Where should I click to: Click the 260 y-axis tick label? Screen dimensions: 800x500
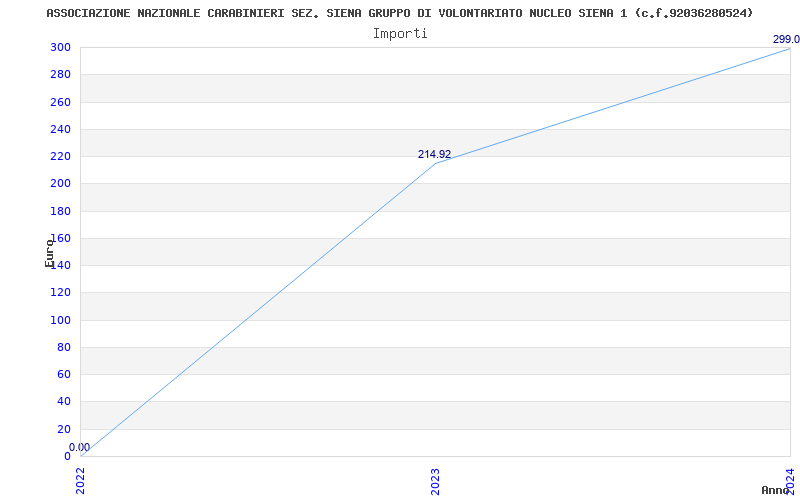click(x=60, y=102)
